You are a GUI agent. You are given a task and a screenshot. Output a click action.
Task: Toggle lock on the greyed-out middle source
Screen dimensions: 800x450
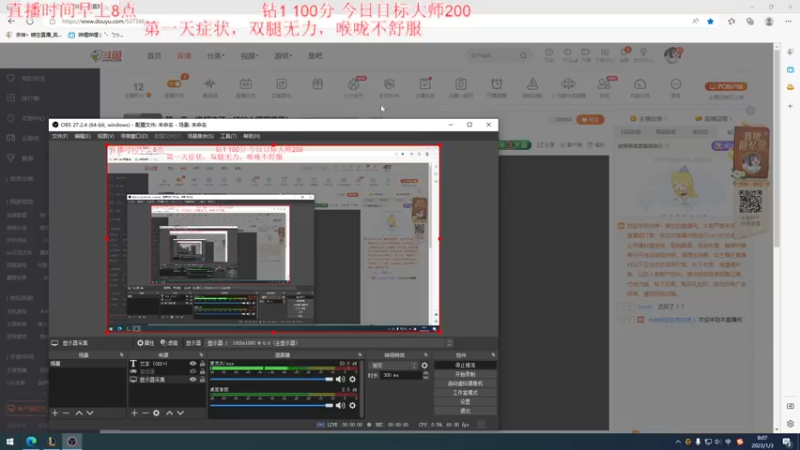coord(203,371)
